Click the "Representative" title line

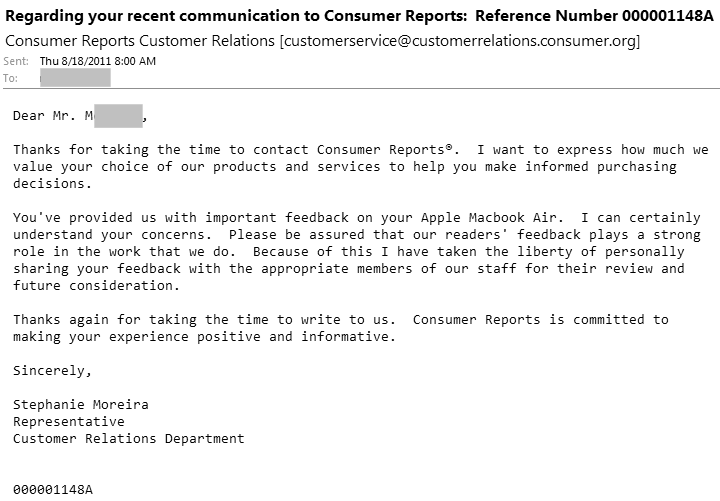click(x=68, y=422)
